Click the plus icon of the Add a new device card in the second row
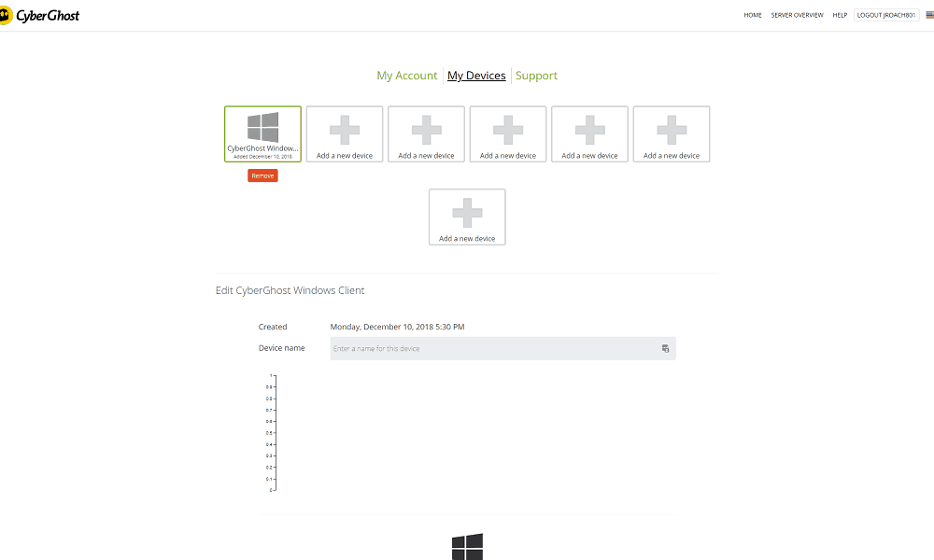This screenshot has width=934, height=560. [467, 213]
